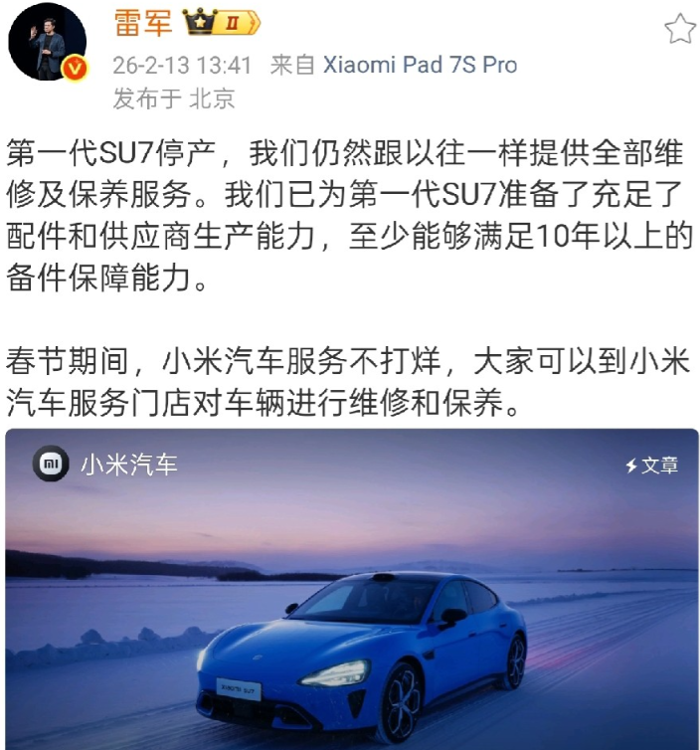Tap the lightning bolt icon beside 文章
The width and height of the screenshot is (700, 750).
632,466
